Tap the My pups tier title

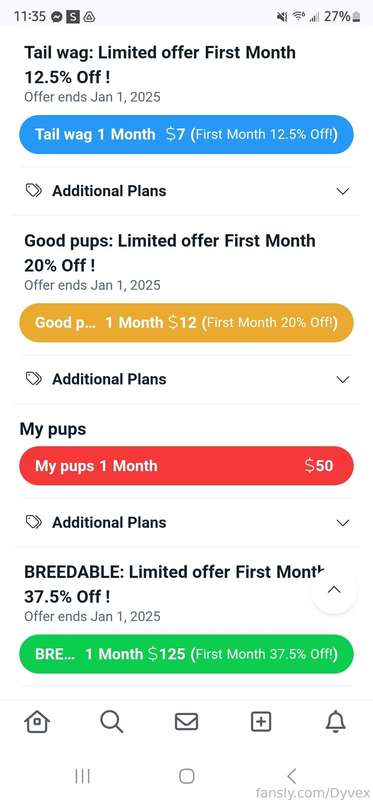point(53,430)
